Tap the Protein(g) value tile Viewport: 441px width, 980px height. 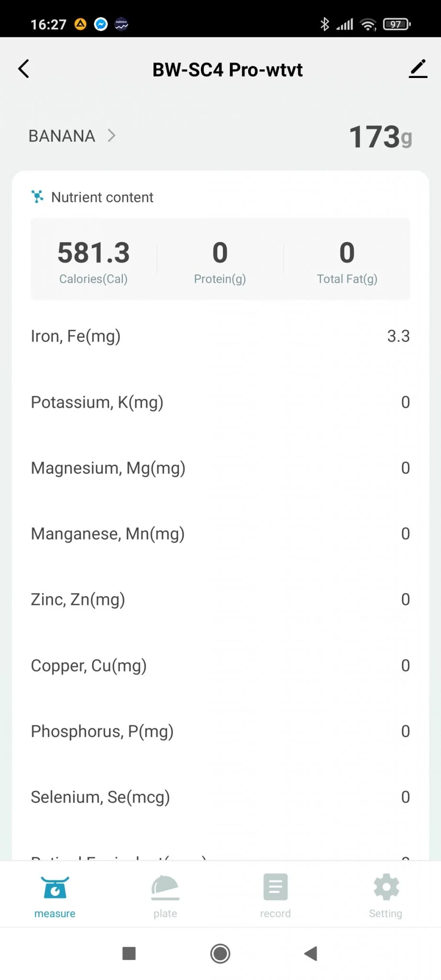220,260
